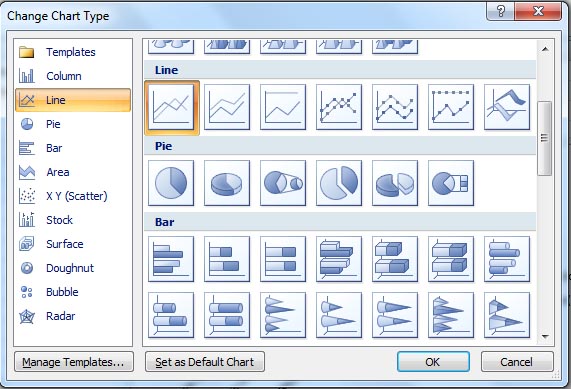Click the help question mark button
This screenshot has width=571, height=389.
[x=500, y=11]
